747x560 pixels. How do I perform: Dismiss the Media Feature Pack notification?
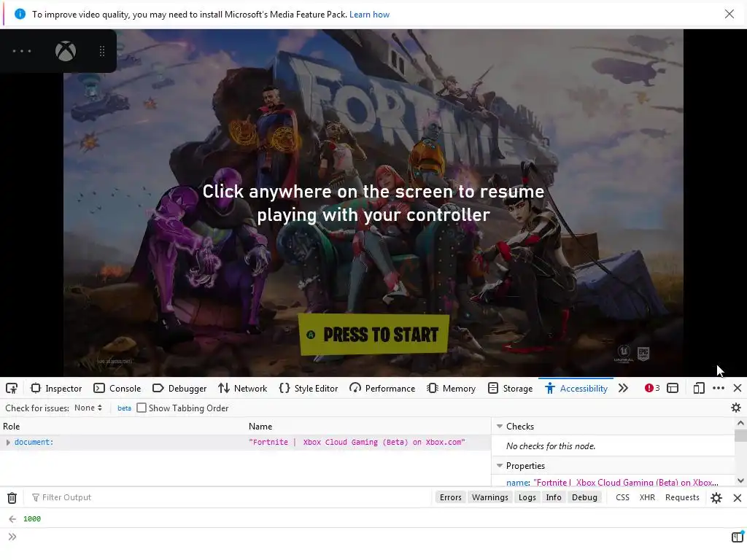(729, 14)
